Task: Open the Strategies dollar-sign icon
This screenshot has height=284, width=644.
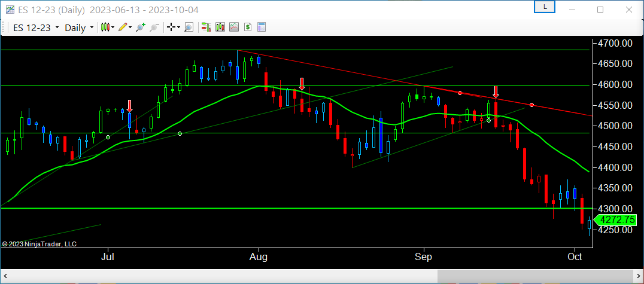Action: [x=248, y=28]
